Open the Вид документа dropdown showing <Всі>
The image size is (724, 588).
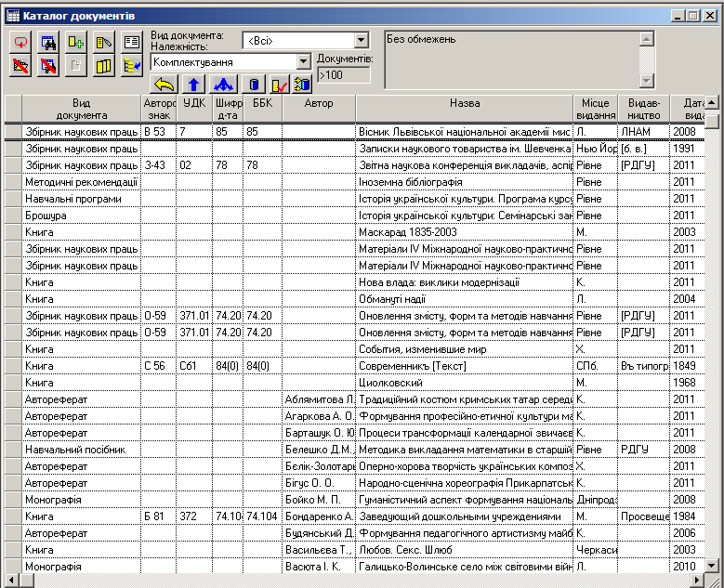362,40
